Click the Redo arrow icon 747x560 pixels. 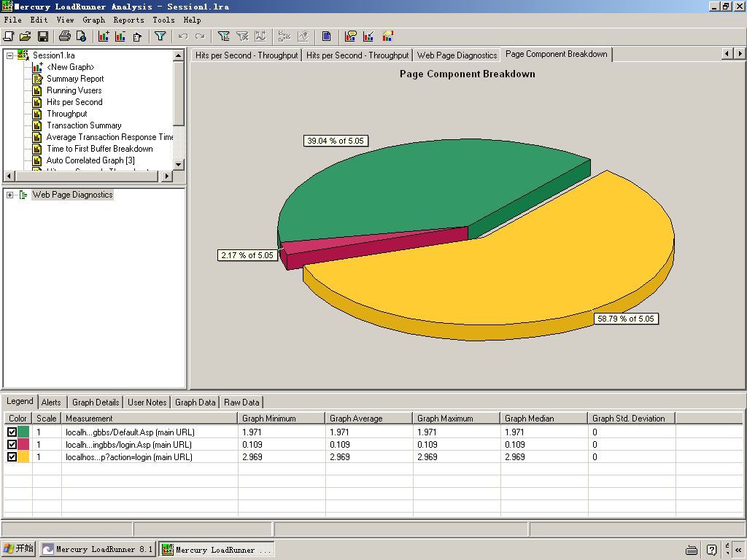[200, 36]
